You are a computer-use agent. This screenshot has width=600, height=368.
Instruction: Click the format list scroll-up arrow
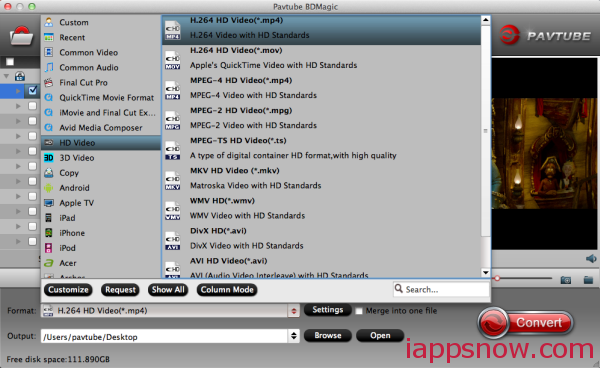[x=486, y=20]
